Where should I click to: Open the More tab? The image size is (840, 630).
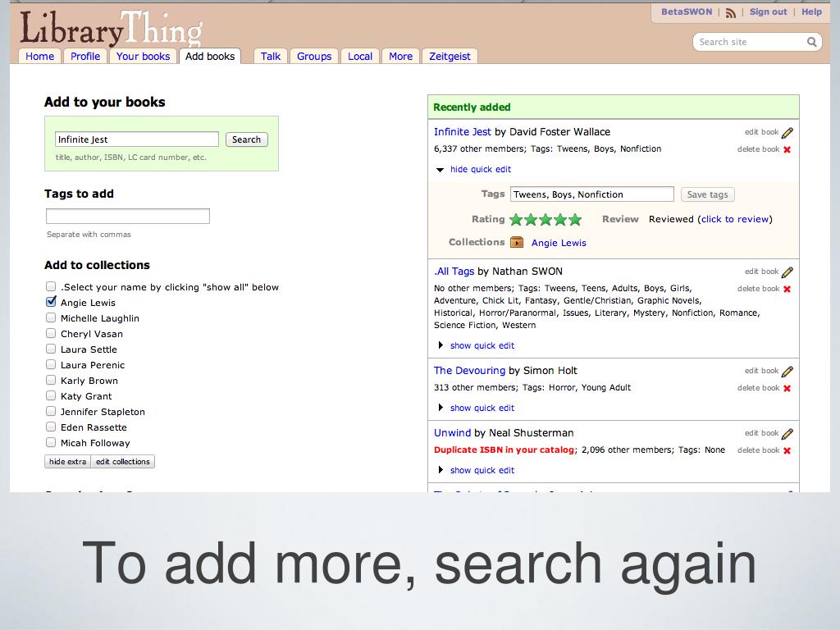tap(400, 57)
